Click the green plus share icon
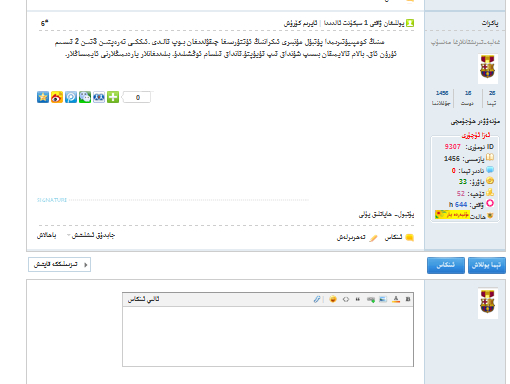 [x=113, y=97]
